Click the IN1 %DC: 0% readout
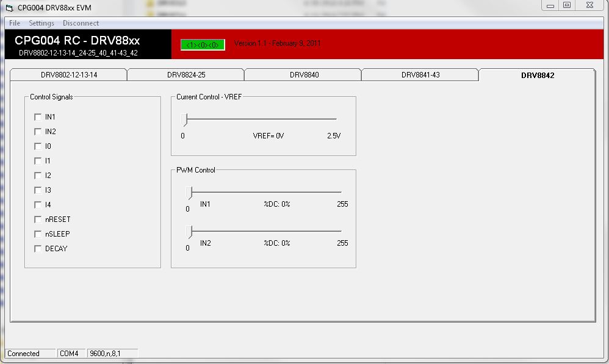Screen dimensions: 609x364 click(277, 204)
